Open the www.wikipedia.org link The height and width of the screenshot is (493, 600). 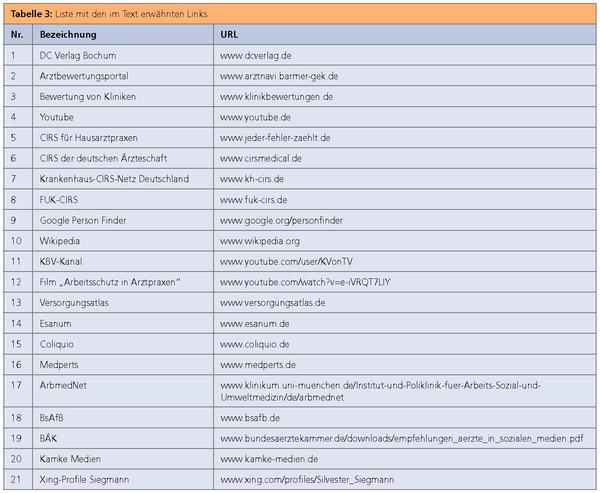pos(259,241)
